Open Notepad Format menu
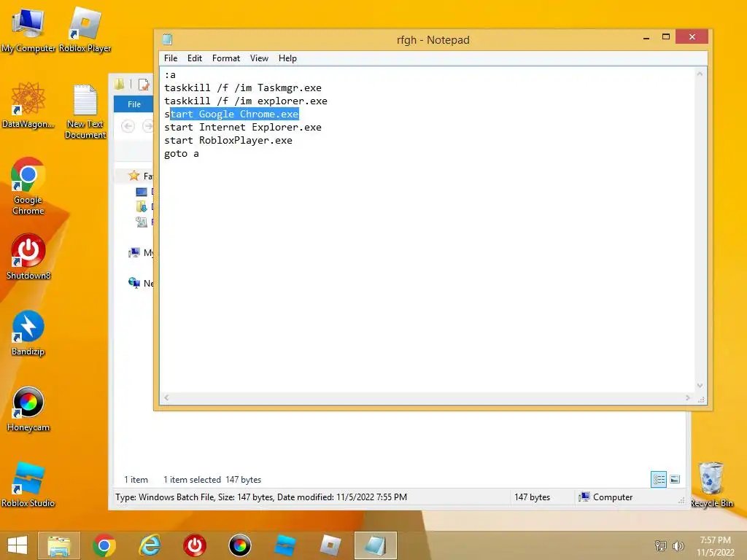The image size is (747, 560). point(226,58)
